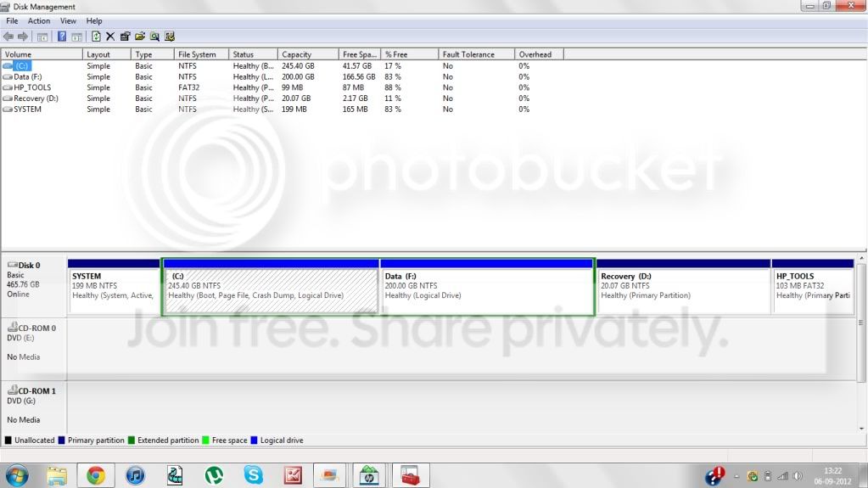Toggle the show/hide console tree icon
The height and width of the screenshot is (488, 868).
42,36
